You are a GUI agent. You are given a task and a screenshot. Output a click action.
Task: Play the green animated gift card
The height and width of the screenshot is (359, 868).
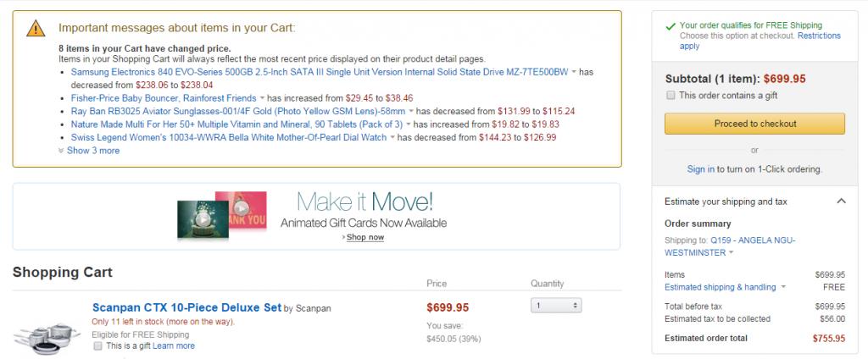203,219
